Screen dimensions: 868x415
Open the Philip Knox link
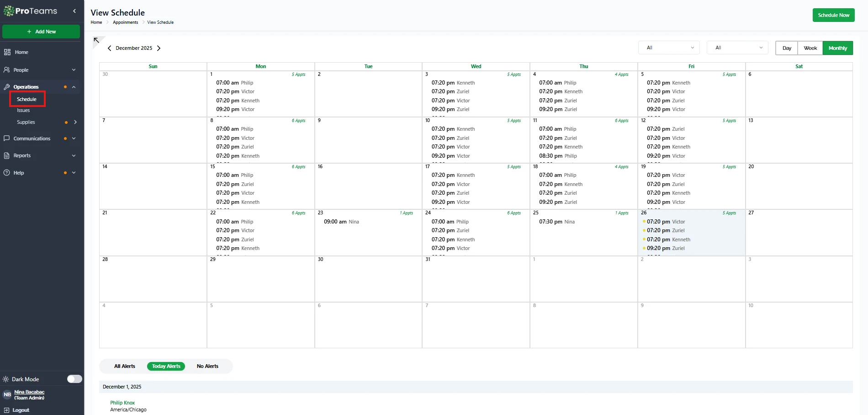[122, 403]
